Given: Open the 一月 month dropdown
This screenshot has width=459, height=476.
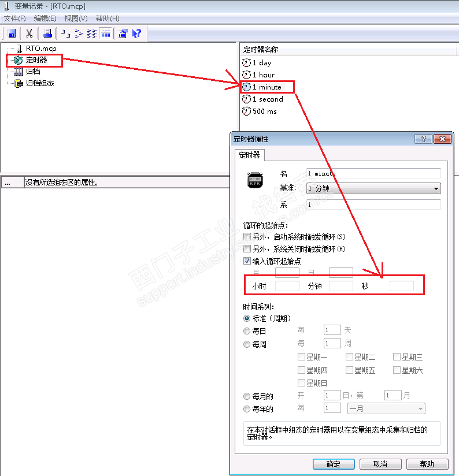Looking at the screenshot, I should tap(386, 408).
